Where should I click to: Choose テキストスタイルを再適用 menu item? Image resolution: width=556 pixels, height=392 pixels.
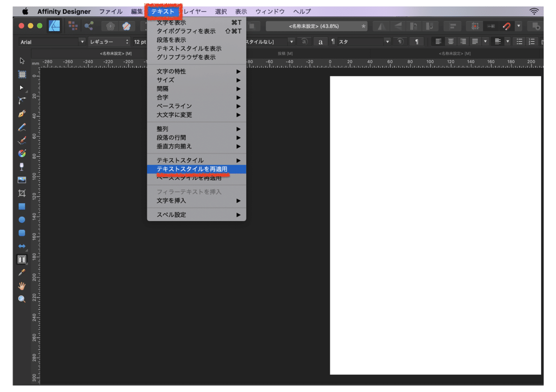pos(196,169)
